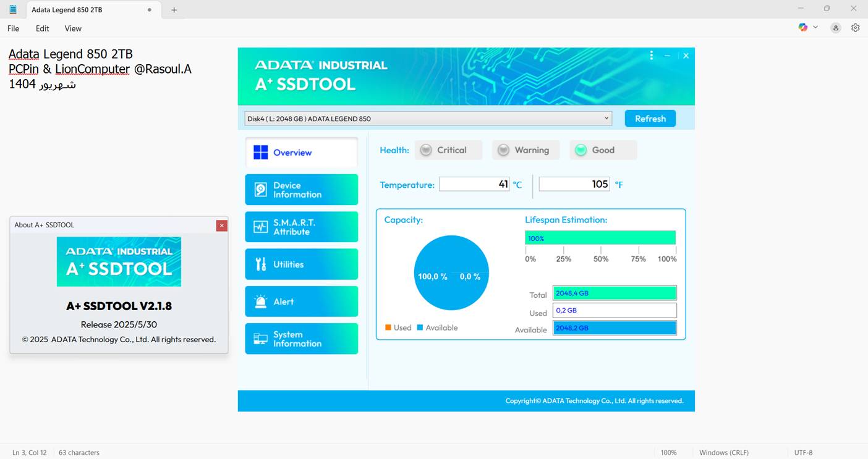Click the Good health indicator
This screenshot has width=868, height=459.
coord(603,150)
